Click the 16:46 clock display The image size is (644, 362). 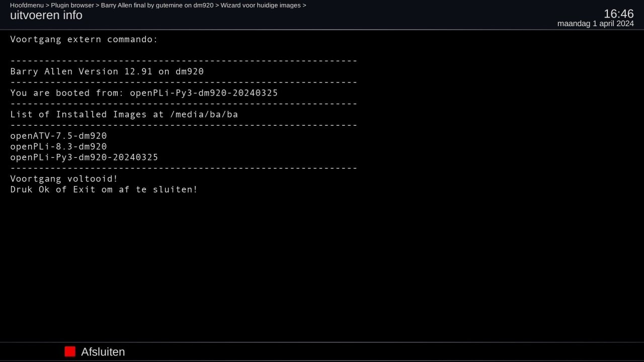coord(618,14)
